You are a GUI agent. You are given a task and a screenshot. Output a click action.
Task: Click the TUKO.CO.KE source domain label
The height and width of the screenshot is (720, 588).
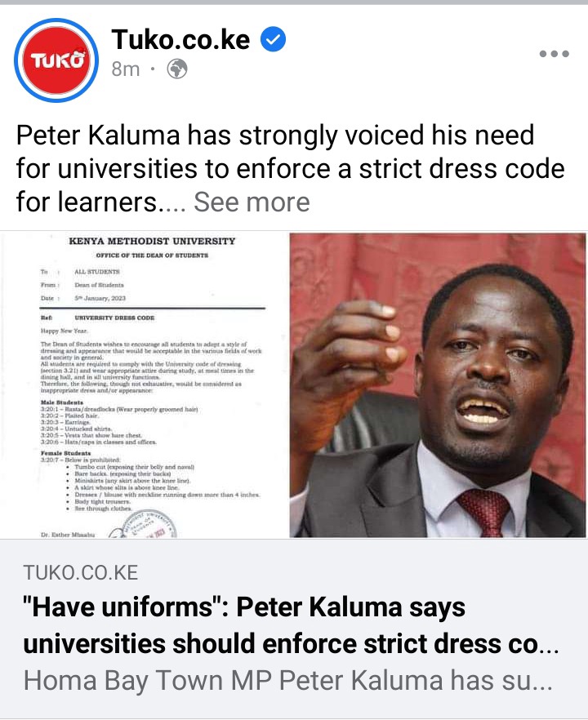tap(80, 572)
